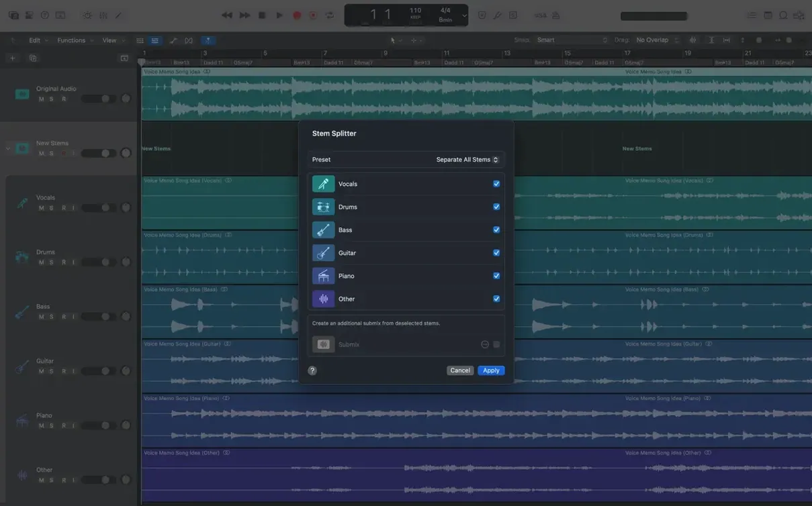This screenshot has height=506, width=812.
Task: Click the Guitar icon in Stem Splitter dialog
Action: pyautogui.click(x=323, y=253)
